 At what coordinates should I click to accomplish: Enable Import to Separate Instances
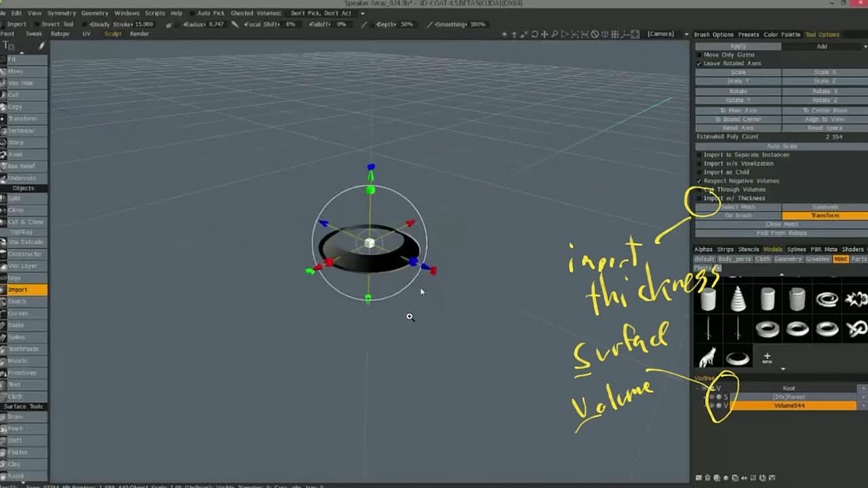pyautogui.click(x=699, y=155)
